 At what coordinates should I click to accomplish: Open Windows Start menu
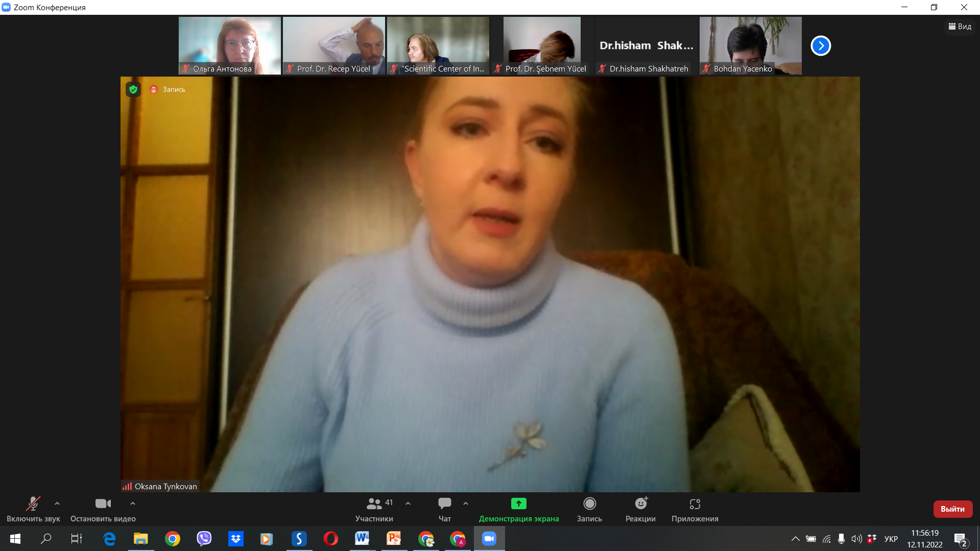[x=15, y=539]
